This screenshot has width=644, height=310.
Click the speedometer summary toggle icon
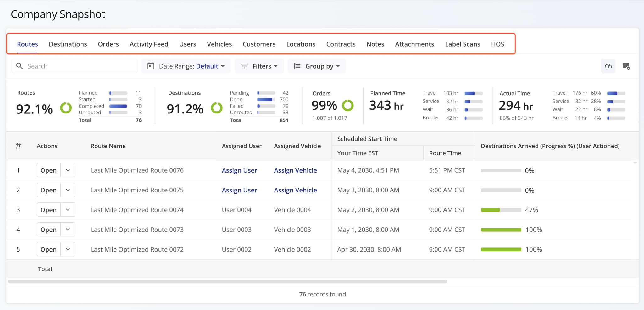tap(608, 66)
